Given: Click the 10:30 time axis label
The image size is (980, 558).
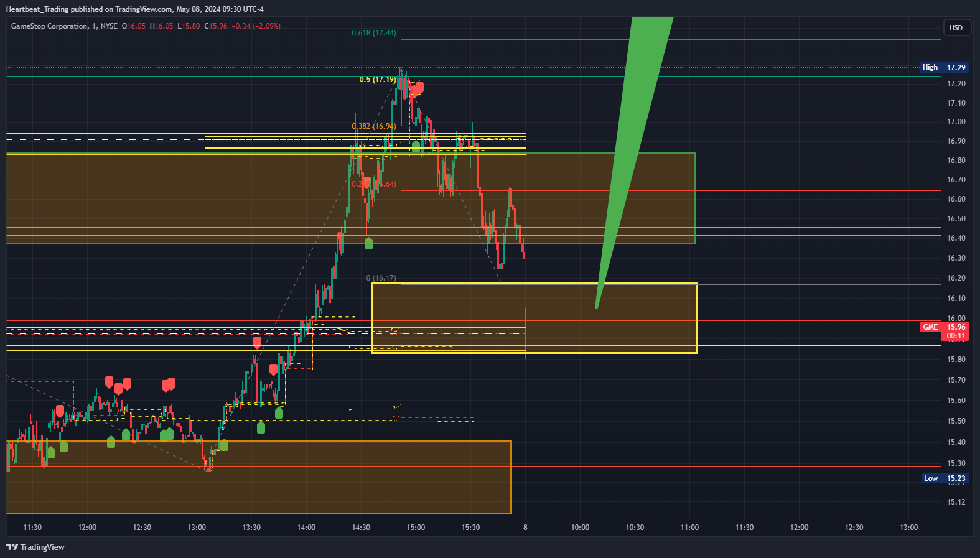Looking at the screenshot, I should pyautogui.click(x=635, y=528).
